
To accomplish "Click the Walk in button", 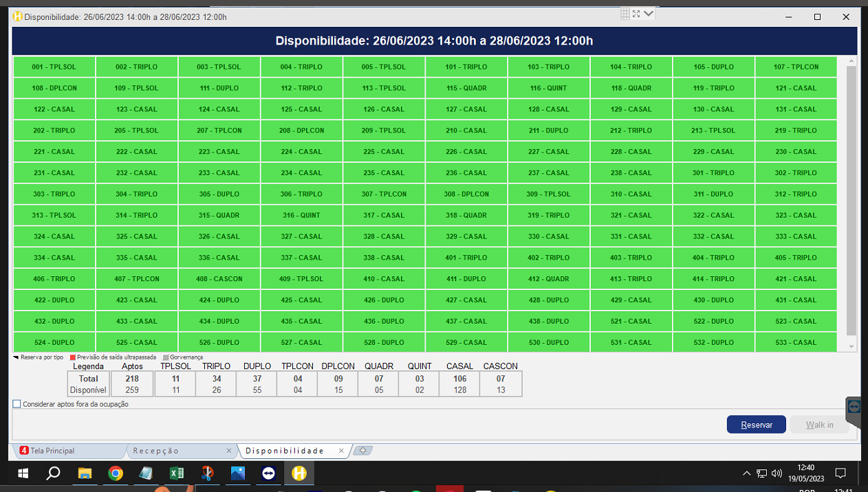I will tap(819, 425).
